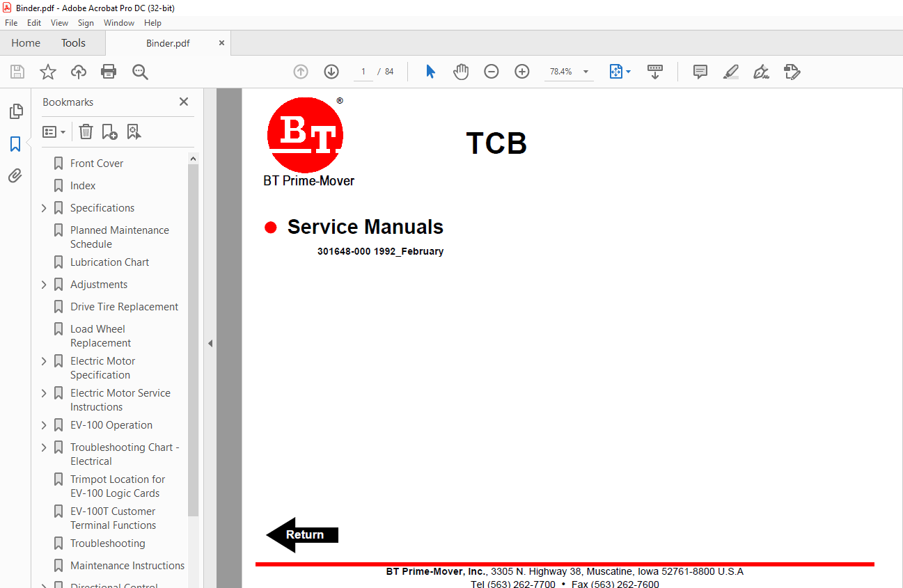The image size is (903, 588).
Task: Click the Stamp tool icon
Action: [792, 72]
